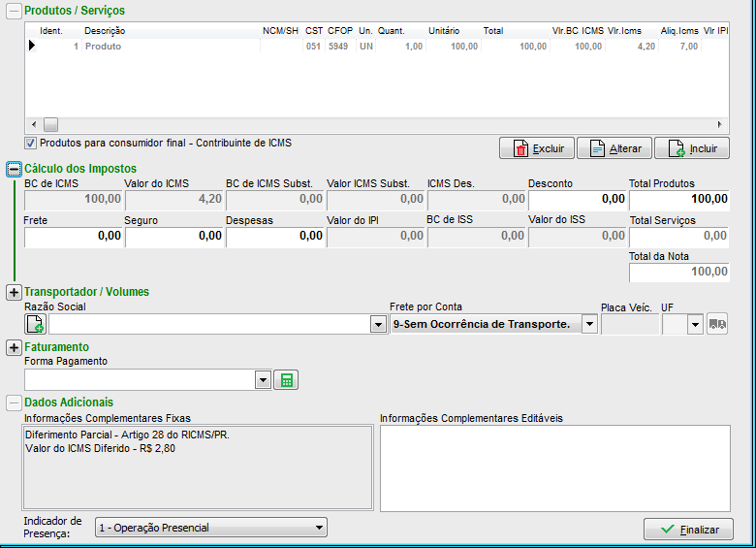Viewport: 756px width, 548px height.
Task: Click the vehicle search icon beside UF
Action: [718, 325]
